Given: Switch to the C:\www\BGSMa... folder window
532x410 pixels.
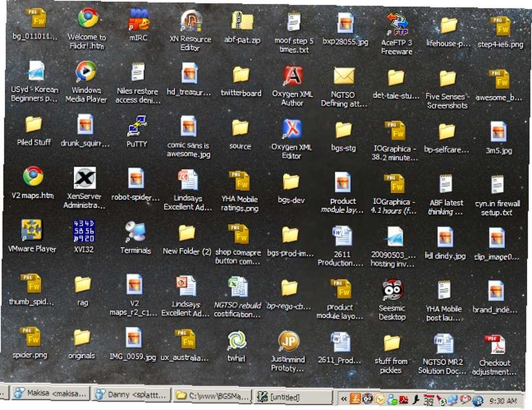Looking at the screenshot, I should [212, 396].
